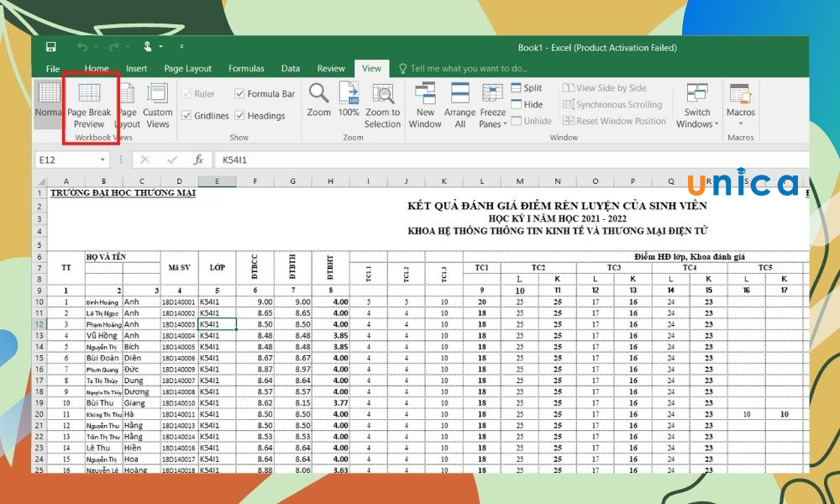Click the formula bar containing K54I1
Viewport: 840px width, 504px height.
click(512, 160)
